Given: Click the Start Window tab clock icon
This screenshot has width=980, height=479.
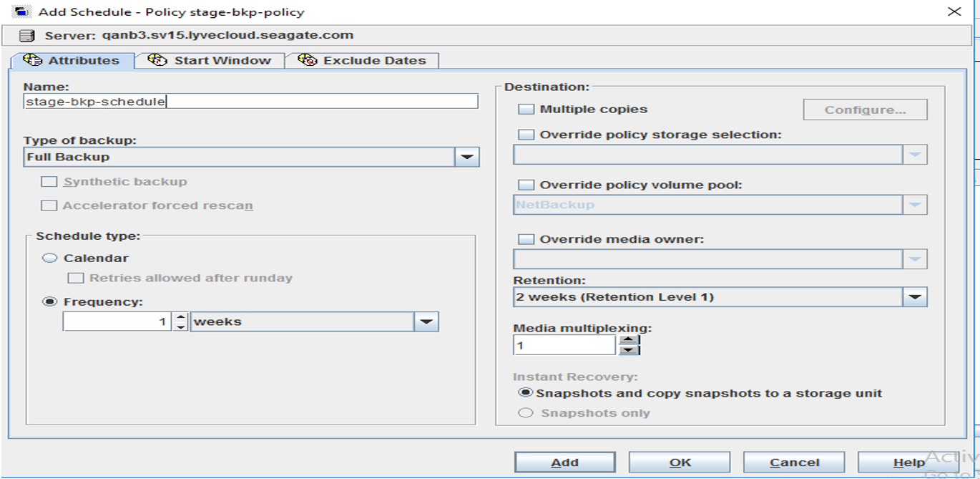Looking at the screenshot, I should tap(158, 60).
